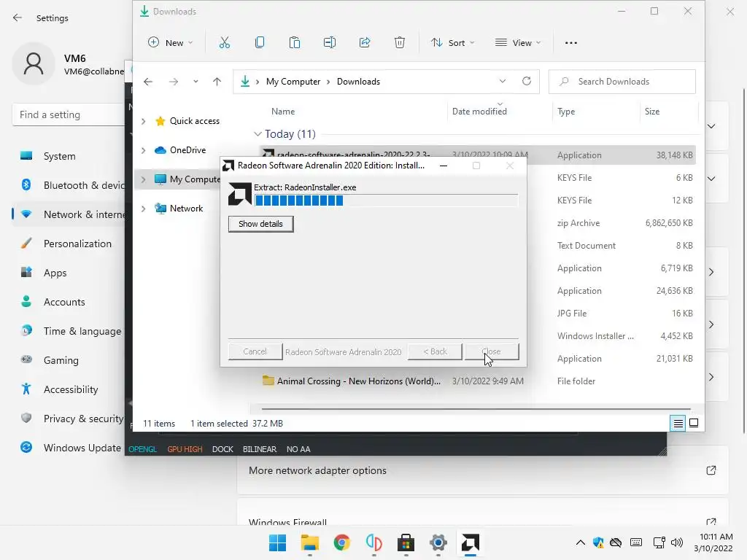Click the horizontal scrollbar in Downloads
The height and width of the screenshot is (560, 747).
pyautogui.click(x=476, y=408)
